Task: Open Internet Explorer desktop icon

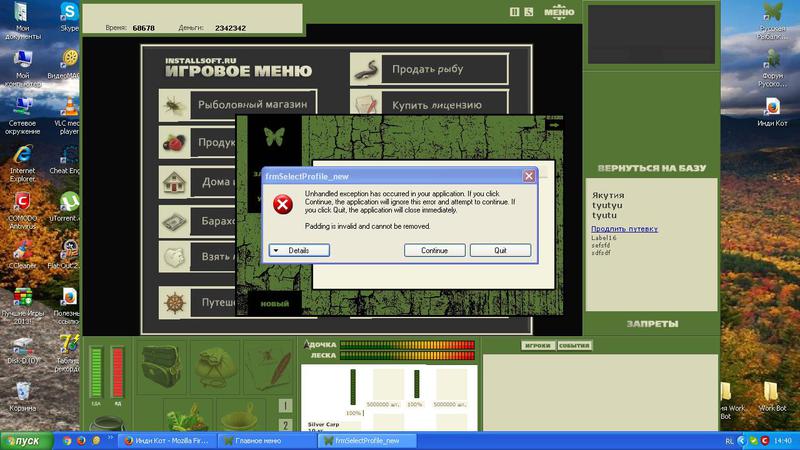Action: tap(22, 164)
